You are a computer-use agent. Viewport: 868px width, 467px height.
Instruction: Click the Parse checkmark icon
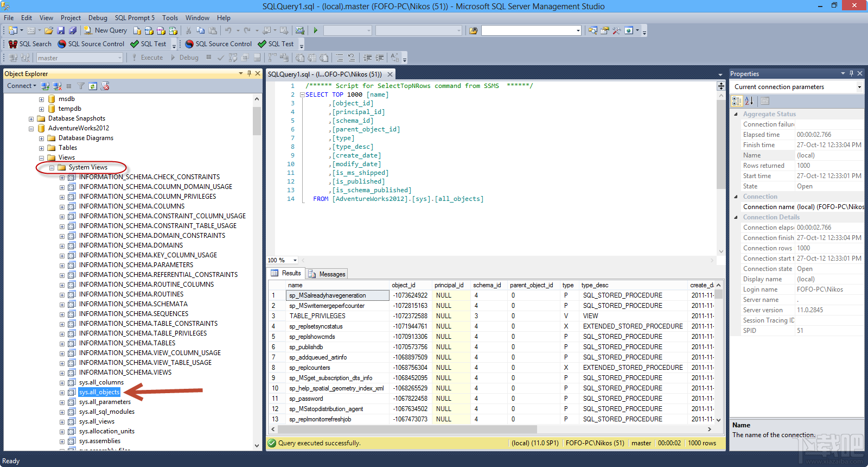click(x=221, y=58)
